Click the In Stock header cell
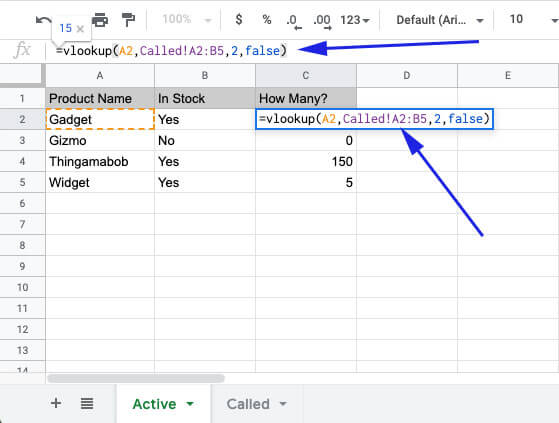This screenshot has height=423, width=559. (205, 98)
